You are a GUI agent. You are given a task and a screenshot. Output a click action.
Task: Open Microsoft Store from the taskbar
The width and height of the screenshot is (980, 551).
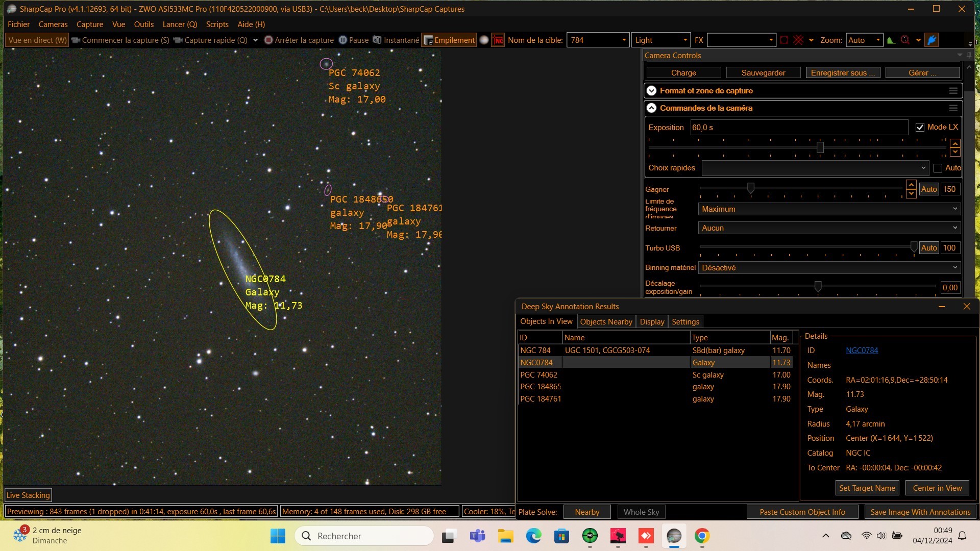(x=561, y=536)
